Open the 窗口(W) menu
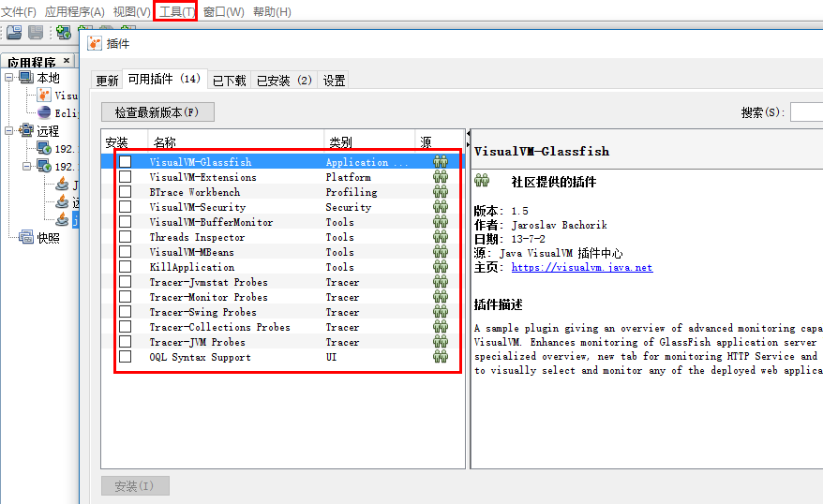The height and width of the screenshot is (504, 823). click(224, 11)
